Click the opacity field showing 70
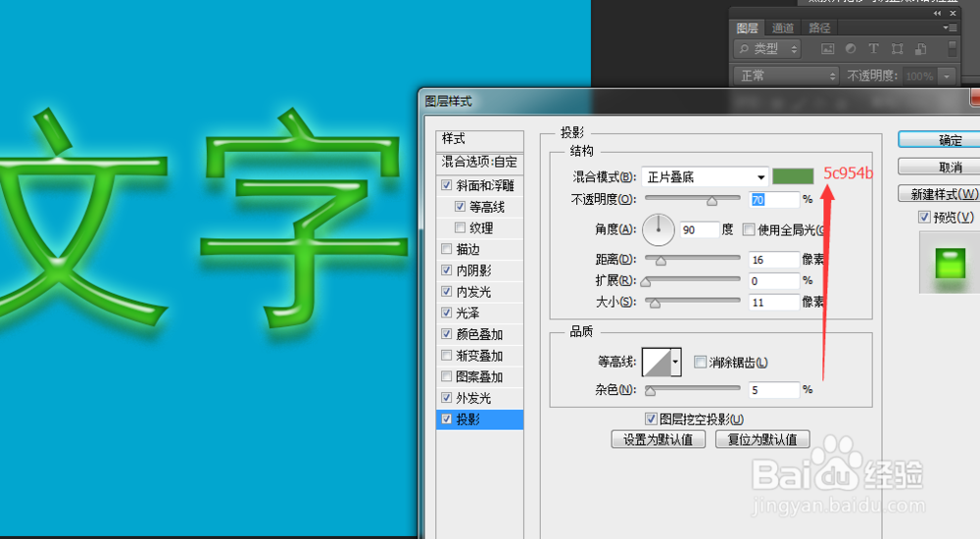The width and height of the screenshot is (980, 539). pos(774,200)
